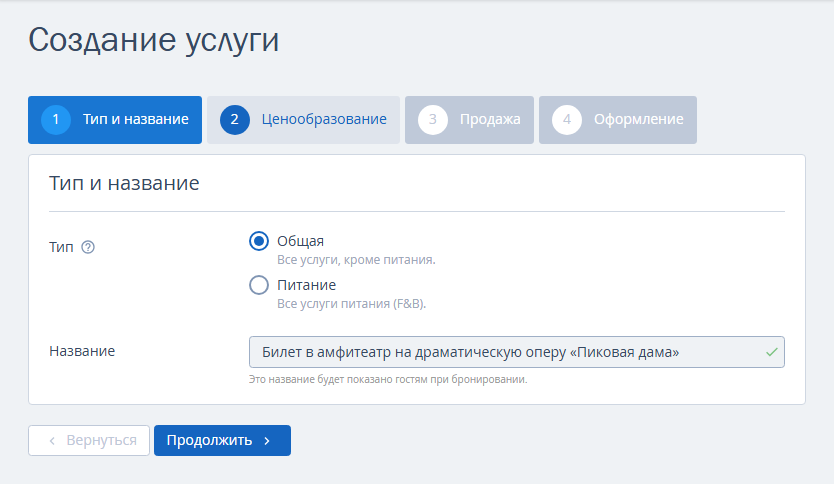834x484 pixels.
Task: Click the 'Тип и название' section heading
Action: click(x=124, y=183)
